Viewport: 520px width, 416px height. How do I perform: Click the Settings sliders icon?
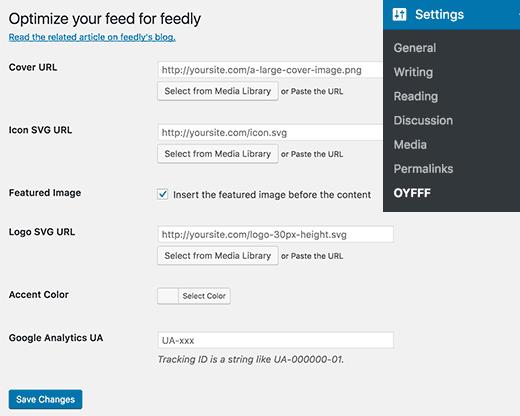(399, 15)
